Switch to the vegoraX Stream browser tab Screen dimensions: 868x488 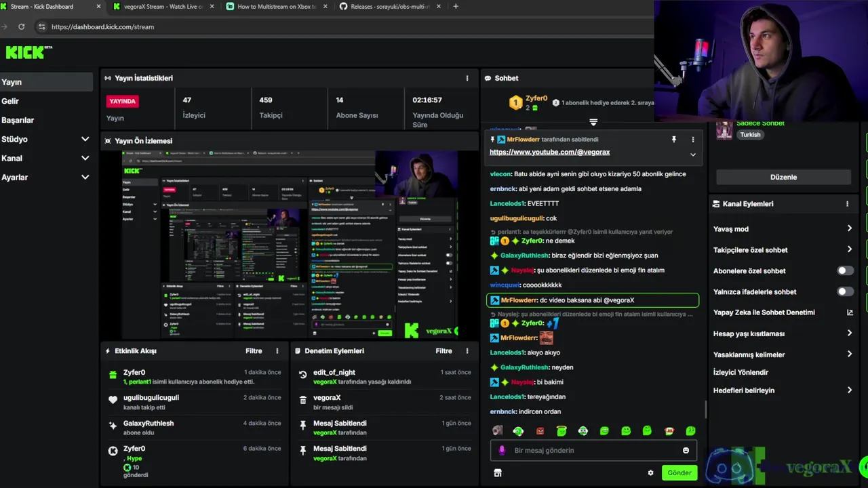163,7
